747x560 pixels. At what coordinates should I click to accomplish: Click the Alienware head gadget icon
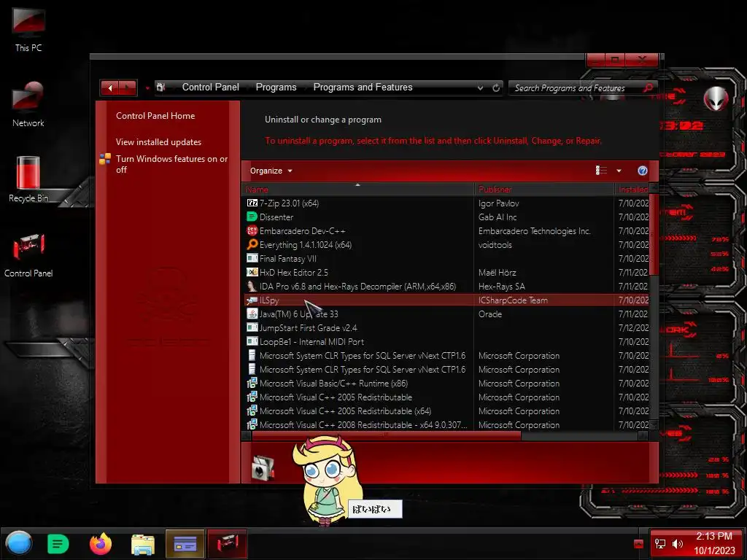(716, 98)
